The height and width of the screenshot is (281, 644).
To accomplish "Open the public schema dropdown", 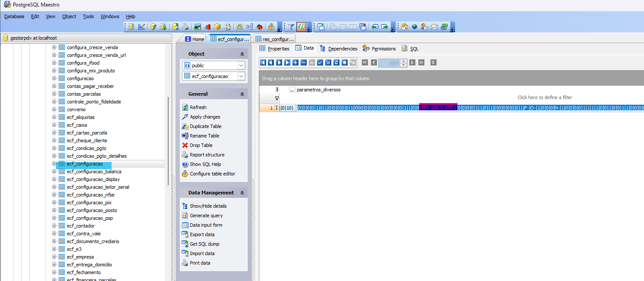I will [x=241, y=66].
